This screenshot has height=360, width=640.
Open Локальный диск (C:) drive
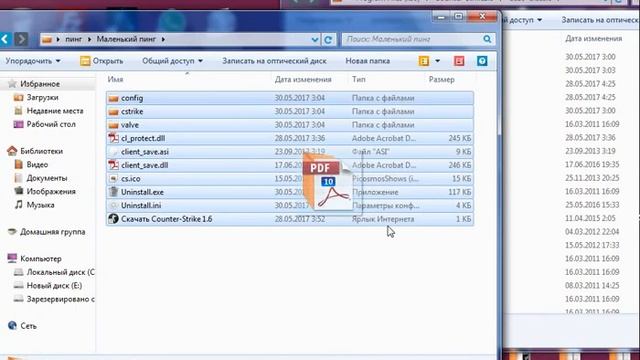click(60, 273)
